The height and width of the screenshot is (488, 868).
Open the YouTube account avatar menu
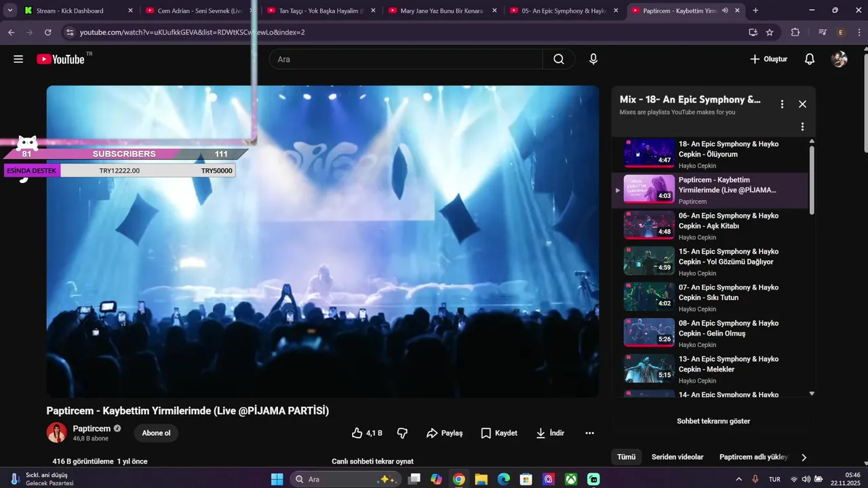point(840,59)
